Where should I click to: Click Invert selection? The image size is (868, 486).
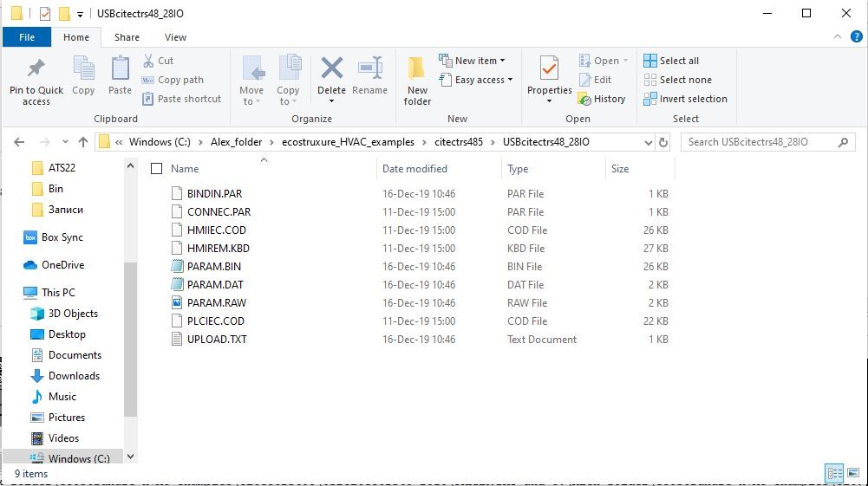[685, 99]
